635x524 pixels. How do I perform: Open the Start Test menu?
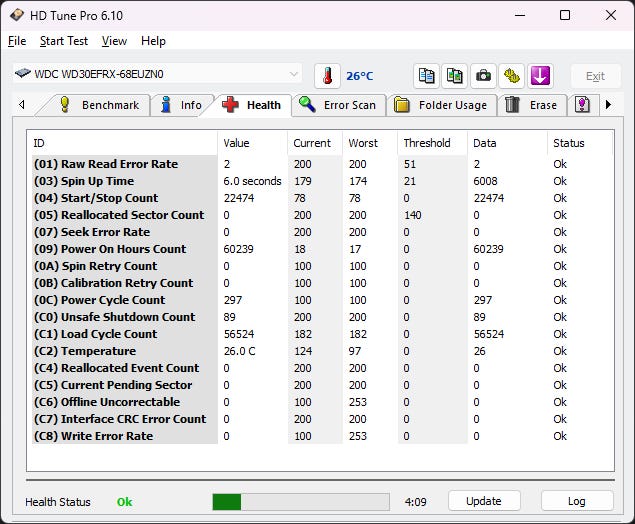point(64,41)
